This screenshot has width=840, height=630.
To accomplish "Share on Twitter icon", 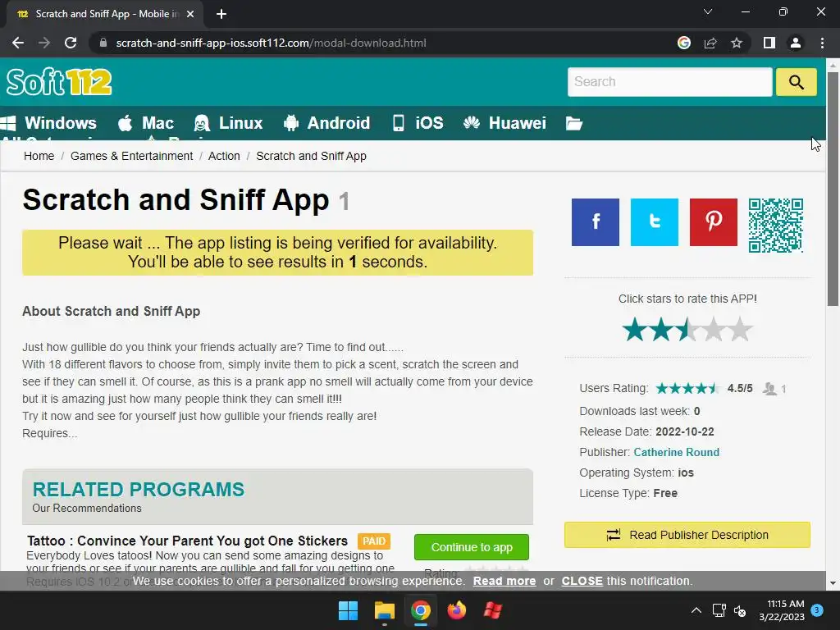I will point(654,222).
